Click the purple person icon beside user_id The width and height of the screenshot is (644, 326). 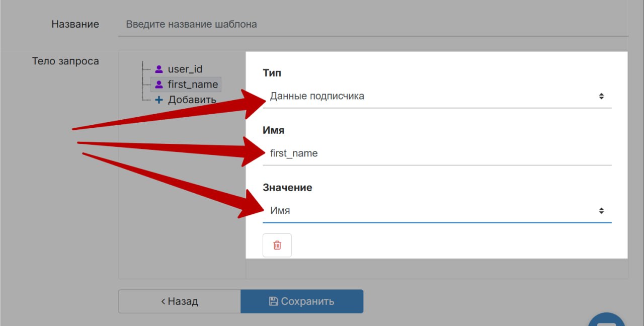pyautogui.click(x=159, y=69)
